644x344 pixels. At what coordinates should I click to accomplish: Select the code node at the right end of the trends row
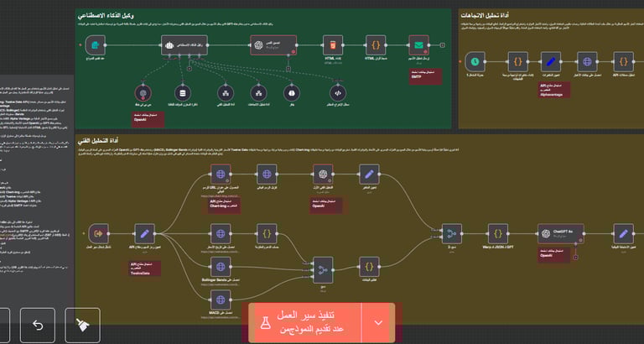(x=624, y=61)
